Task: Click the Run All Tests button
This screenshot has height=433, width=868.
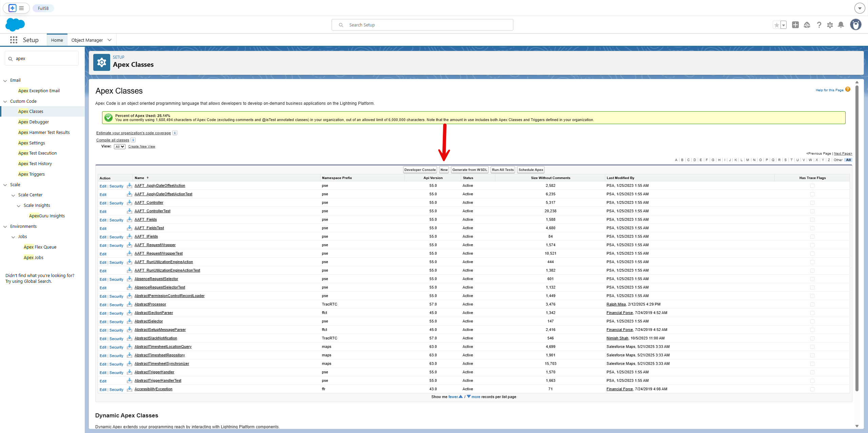Action: (x=503, y=170)
